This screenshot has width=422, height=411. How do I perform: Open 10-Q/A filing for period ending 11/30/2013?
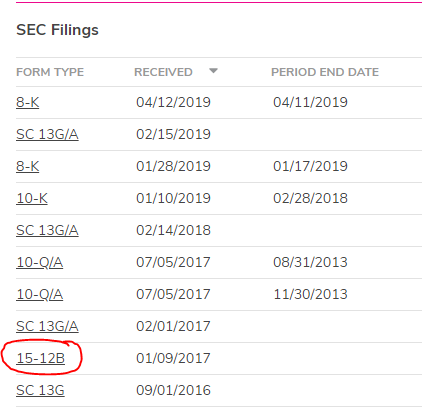coord(40,294)
